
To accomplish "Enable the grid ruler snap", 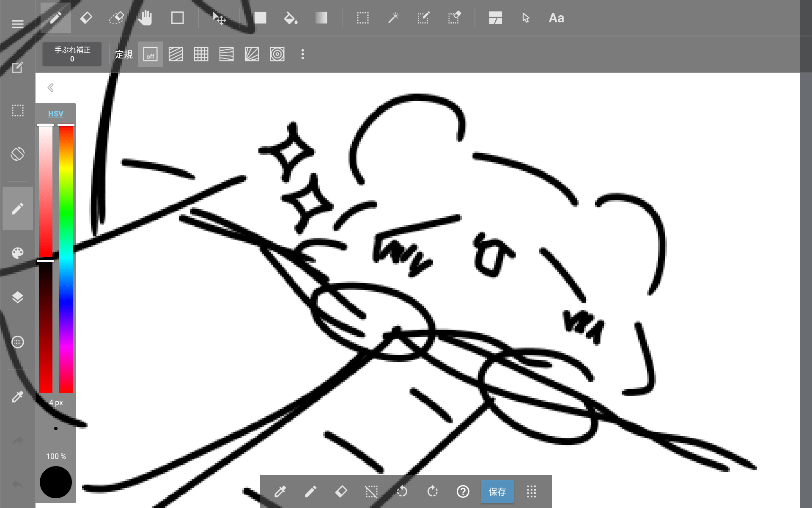I will pos(201,55).
